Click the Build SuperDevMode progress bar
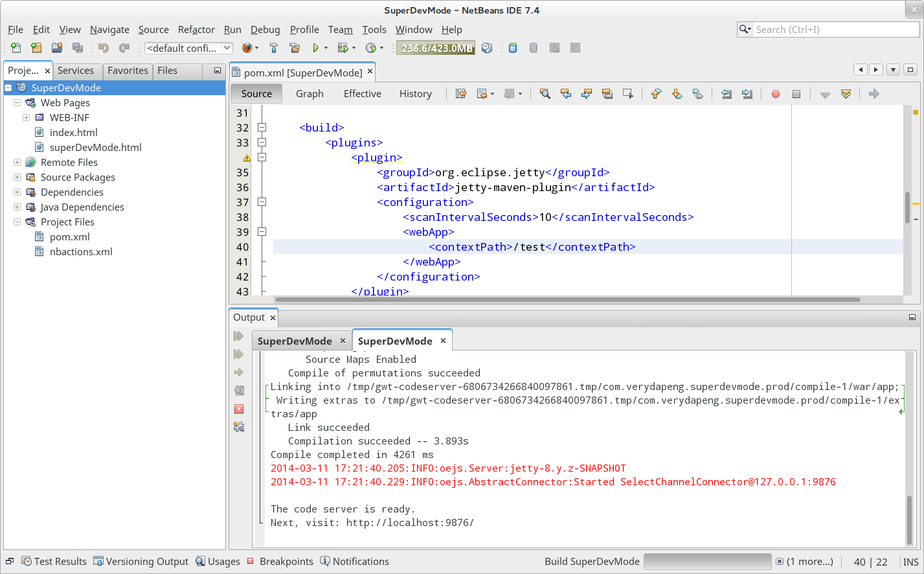Screen dimensions: 924x574 coord(707,562)
